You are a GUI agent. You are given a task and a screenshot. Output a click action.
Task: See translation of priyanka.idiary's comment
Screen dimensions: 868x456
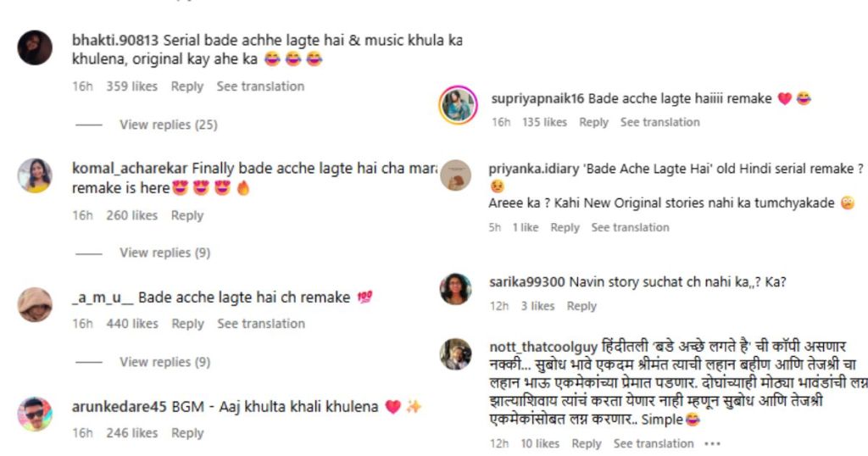coord(630,227)
